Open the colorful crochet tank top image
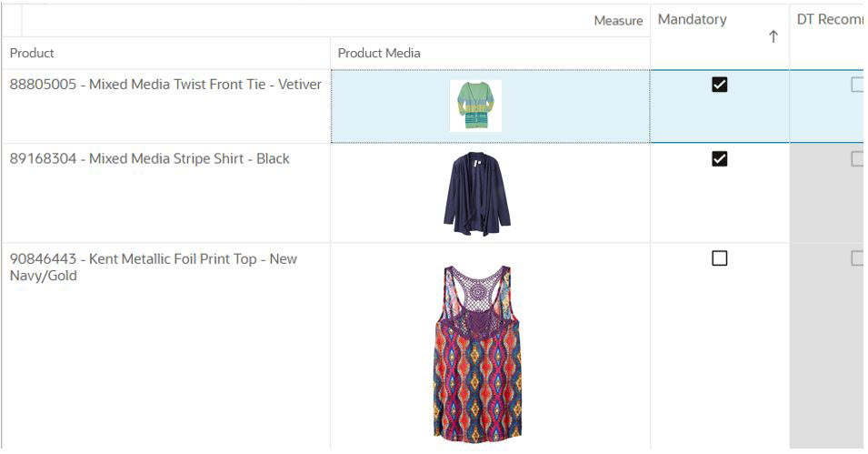The image size is (868, 454). pyautogui.click(x=477, y=353)
